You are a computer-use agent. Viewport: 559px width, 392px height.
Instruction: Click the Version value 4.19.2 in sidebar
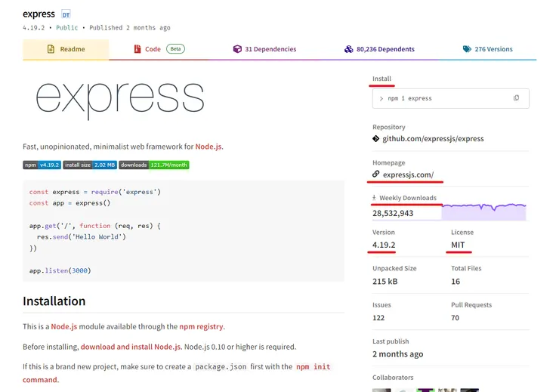384,245
